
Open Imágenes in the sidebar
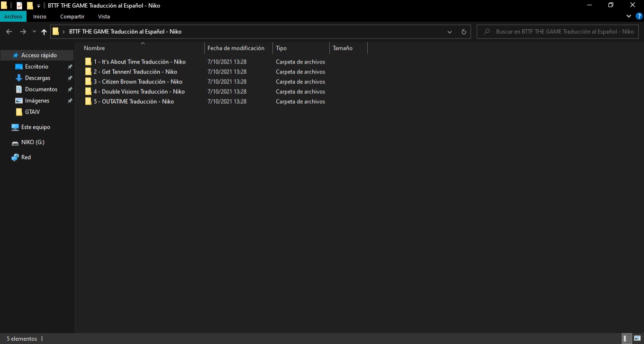37,101
